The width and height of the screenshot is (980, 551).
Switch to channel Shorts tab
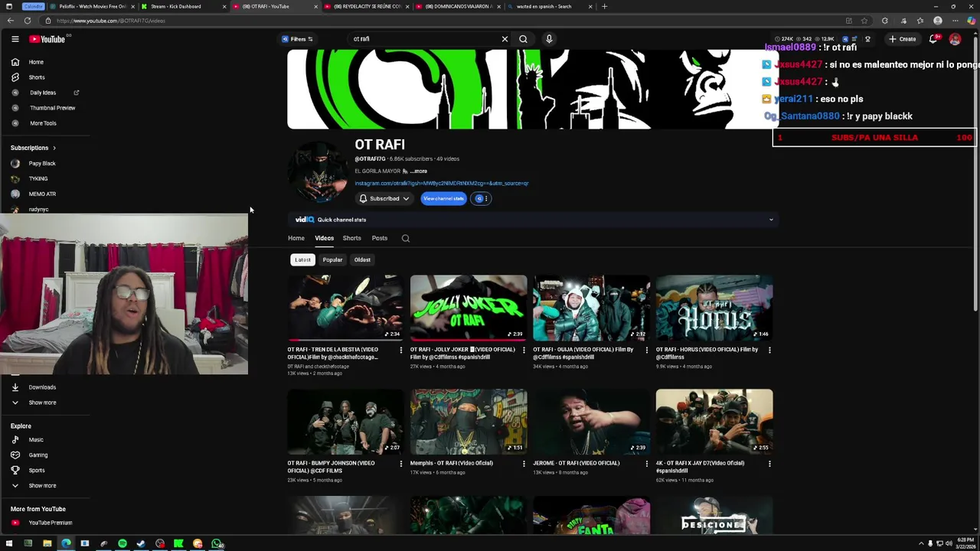351,238
